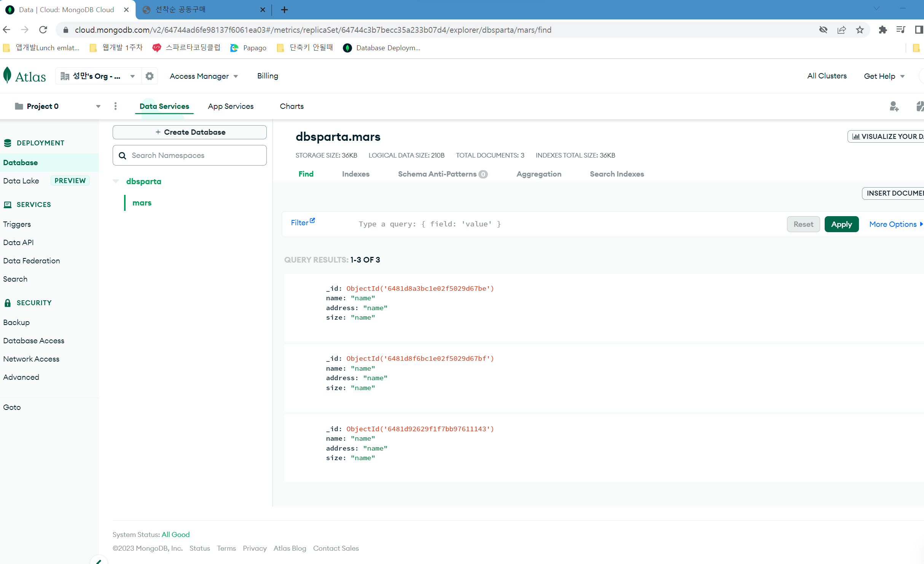The height and width of the screenshot is (564, 924).
Task: Select the mars collection
Action: click(x=142, y=203)
